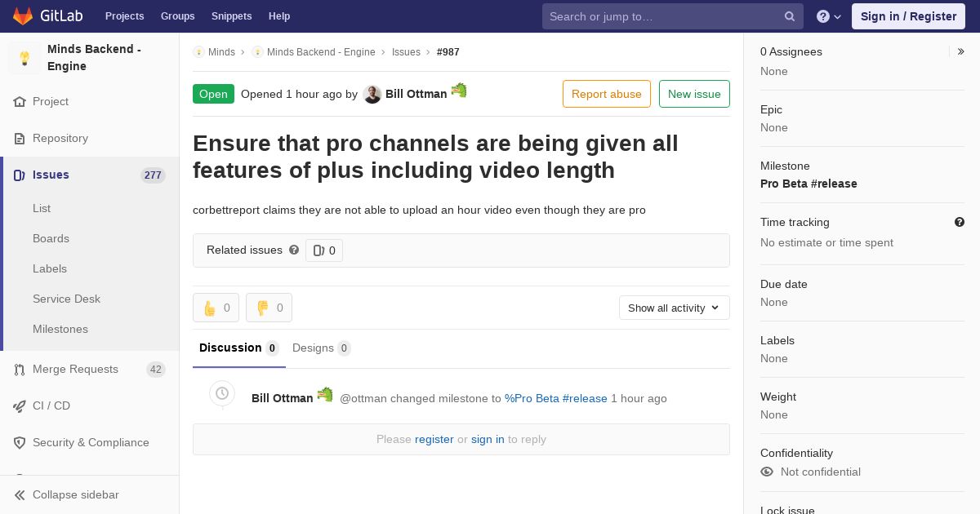This screenshot has width=980, height=514.
Task: Click the CI / CD rocket icon
Action: pyautogui.click(x=20, y=406)
